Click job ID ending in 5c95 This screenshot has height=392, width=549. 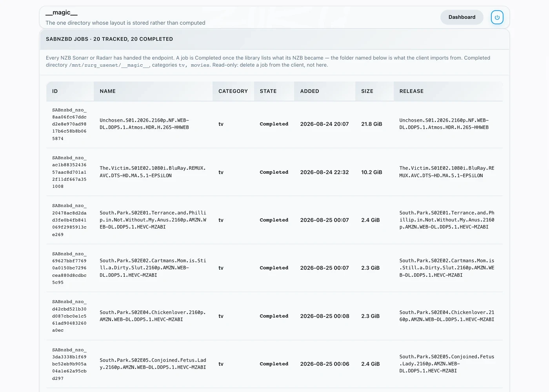69,268
